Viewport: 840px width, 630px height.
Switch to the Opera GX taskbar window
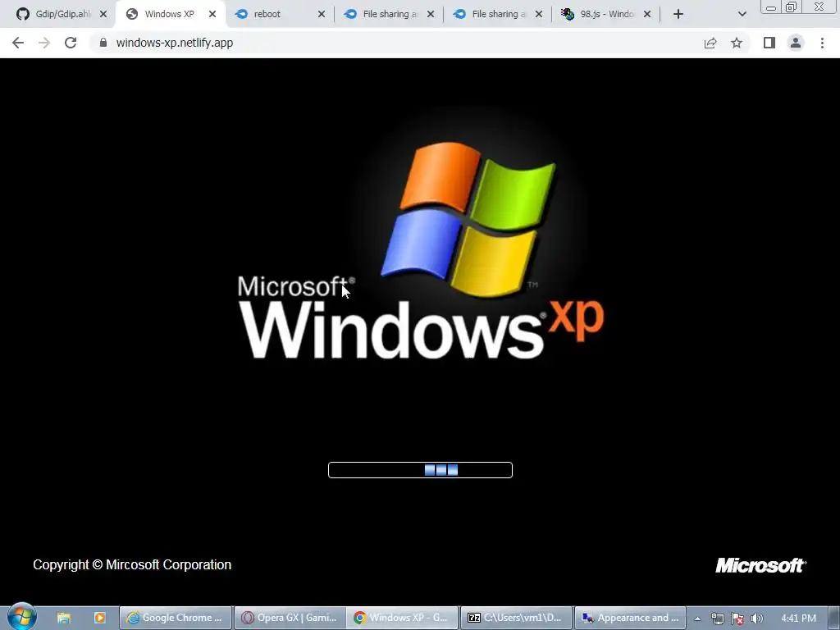click(x=290, y=618)
